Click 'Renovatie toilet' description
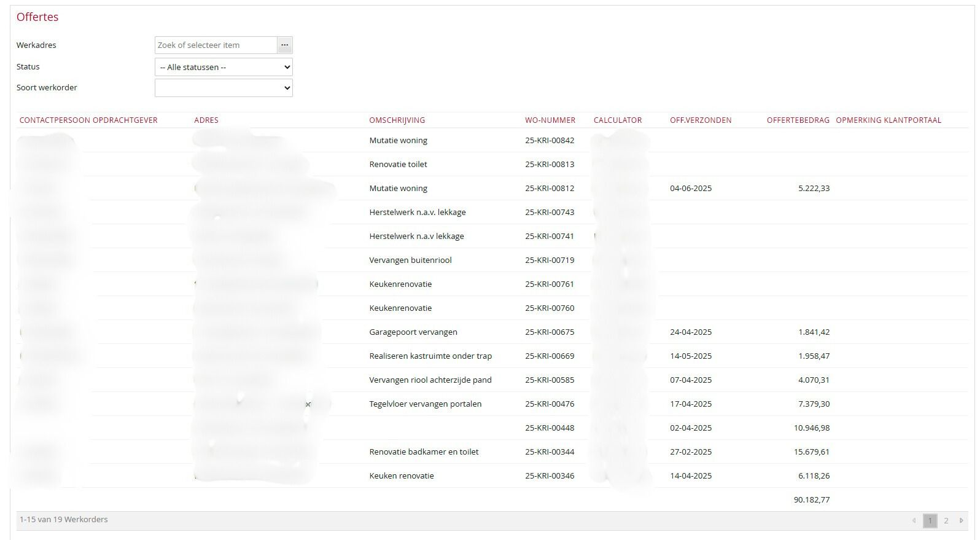The image size is (980, 540). pyautogui.click(x=398, y=165)
